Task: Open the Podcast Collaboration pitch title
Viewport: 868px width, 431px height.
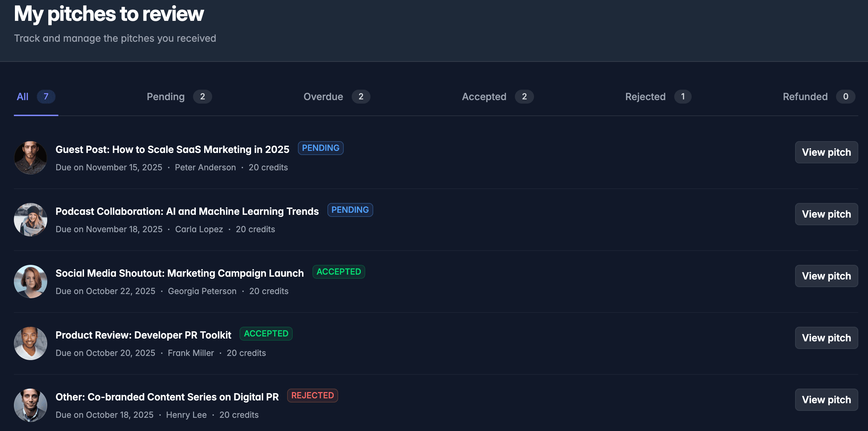Action: click(x=187, y=211)
